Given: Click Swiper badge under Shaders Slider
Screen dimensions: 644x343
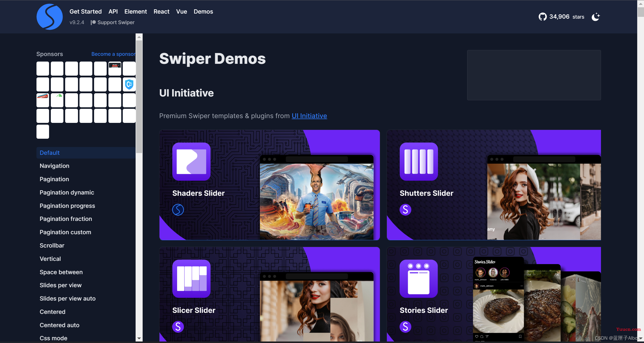Looking at the screenshot, I should click(x=178, y=210).
